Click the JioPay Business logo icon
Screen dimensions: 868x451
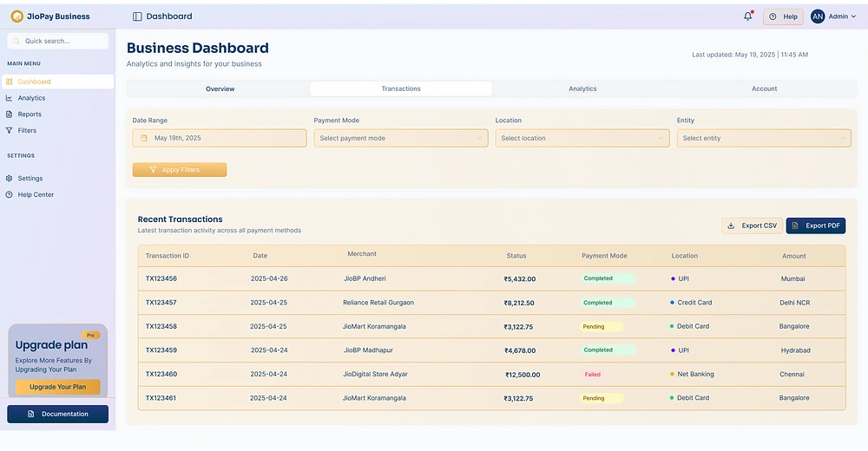pyautogui.click(x=17, y=16)
